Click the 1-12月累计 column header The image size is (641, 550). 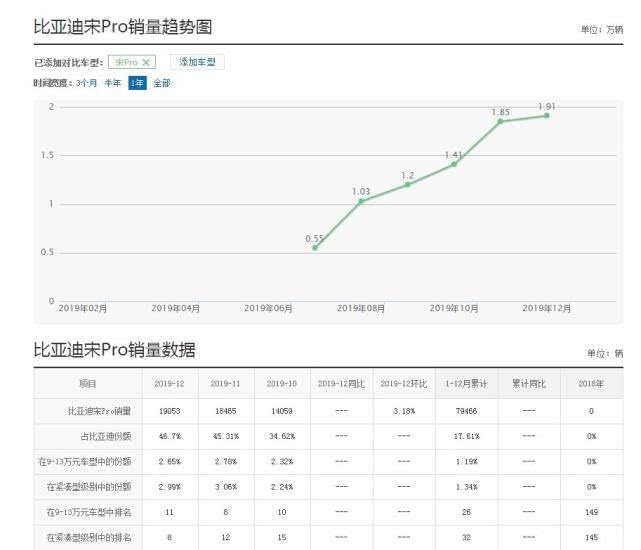point(466,384)
